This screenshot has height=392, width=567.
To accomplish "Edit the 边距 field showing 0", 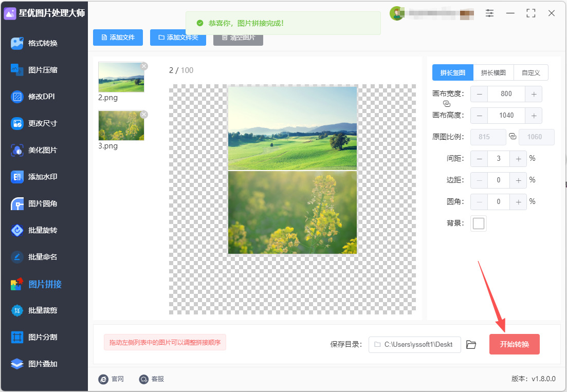I will [499, 180].
